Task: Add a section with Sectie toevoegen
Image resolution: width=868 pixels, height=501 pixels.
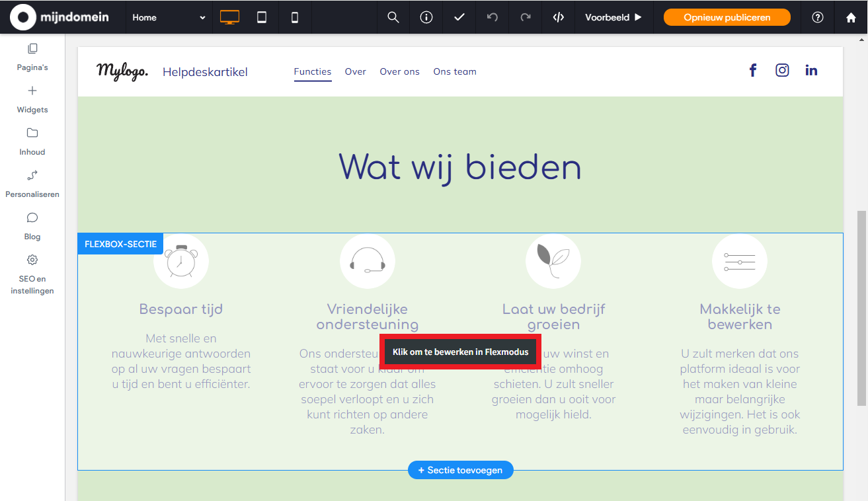Action: [x=460, y=470]
